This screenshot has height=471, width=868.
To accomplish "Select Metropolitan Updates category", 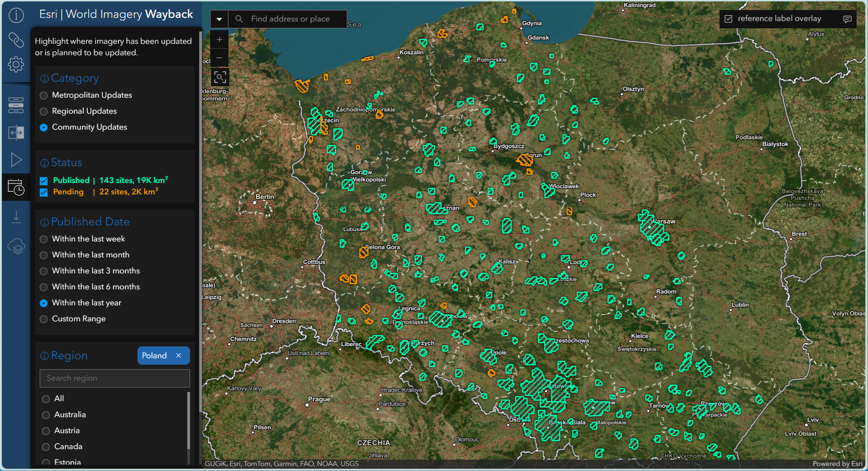I will pyautogui.click(x=44, y=95).
